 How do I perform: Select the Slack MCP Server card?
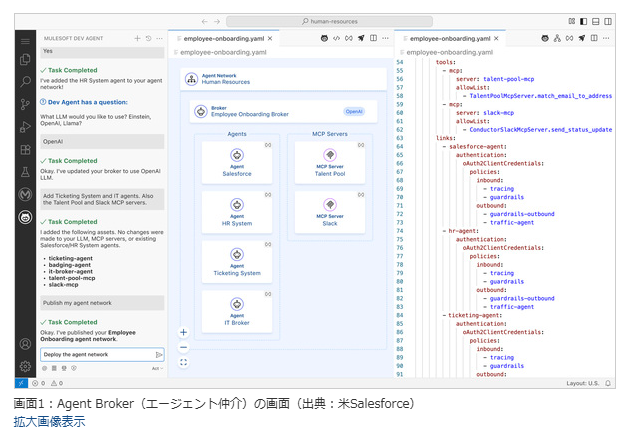[330, 213]
